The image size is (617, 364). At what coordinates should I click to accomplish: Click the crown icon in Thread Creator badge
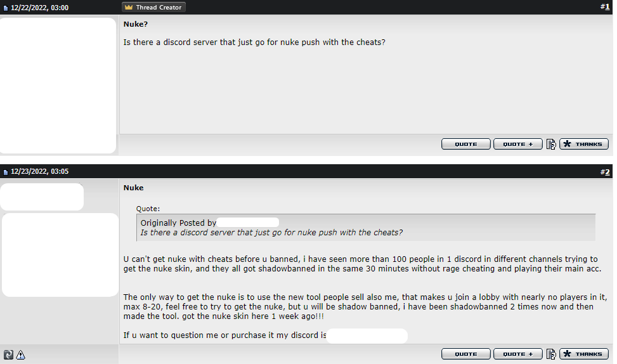point(129,7)
